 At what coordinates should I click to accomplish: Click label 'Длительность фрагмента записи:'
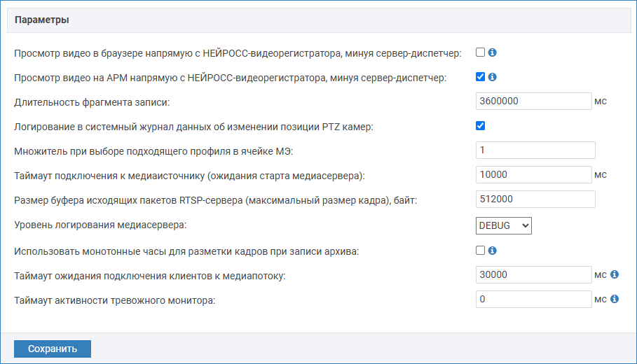[x=92, y=102]
